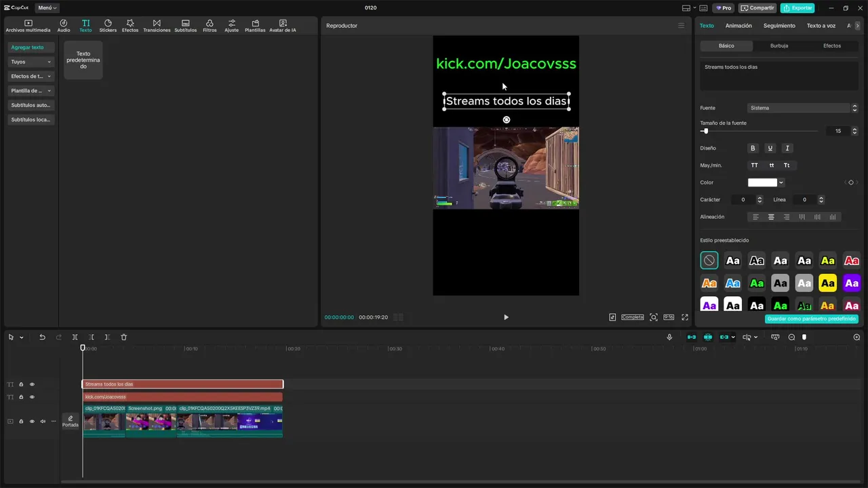
Task: Toggle auto snapping in timeline
Action: (708, 337)
